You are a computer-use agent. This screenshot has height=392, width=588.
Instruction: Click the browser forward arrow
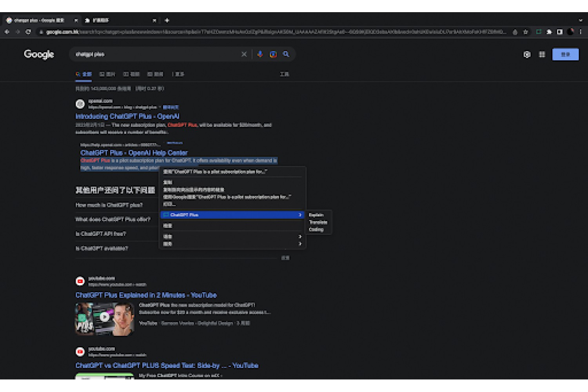[x=18, y=32]
